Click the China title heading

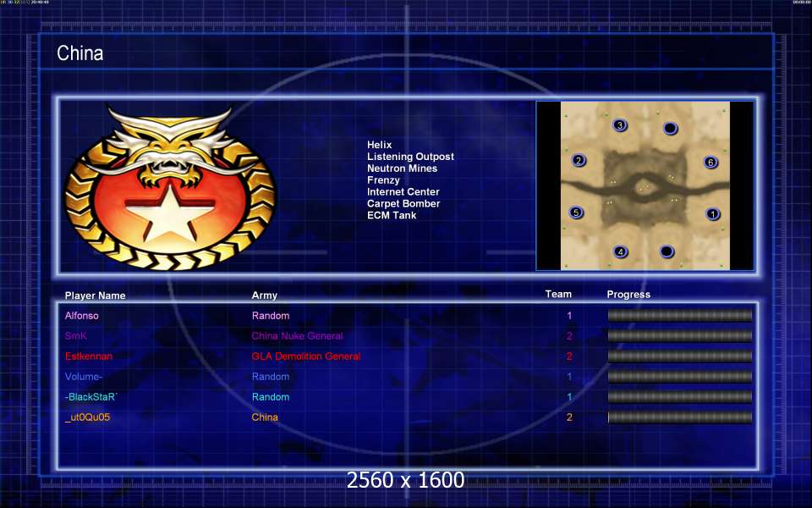click(x=80, y=52)
